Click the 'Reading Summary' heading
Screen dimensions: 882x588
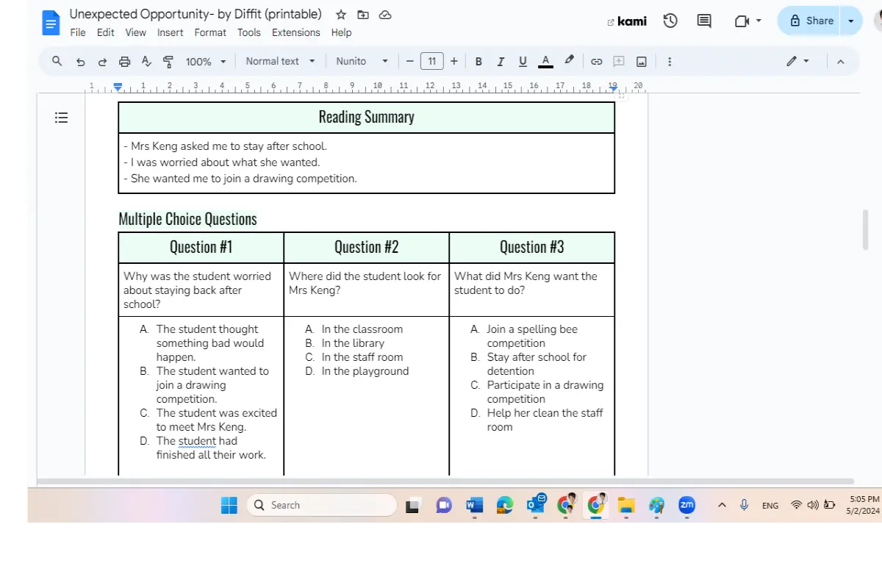click(x=366, y=117)
